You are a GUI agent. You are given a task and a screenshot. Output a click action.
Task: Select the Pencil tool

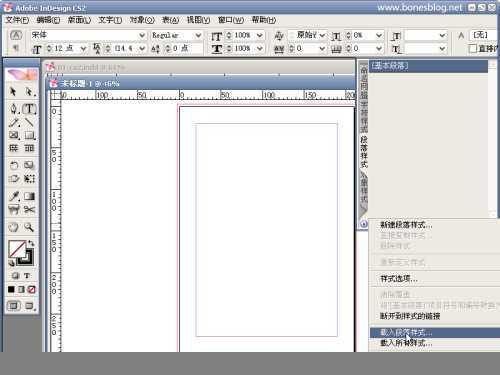pos(14,122)
